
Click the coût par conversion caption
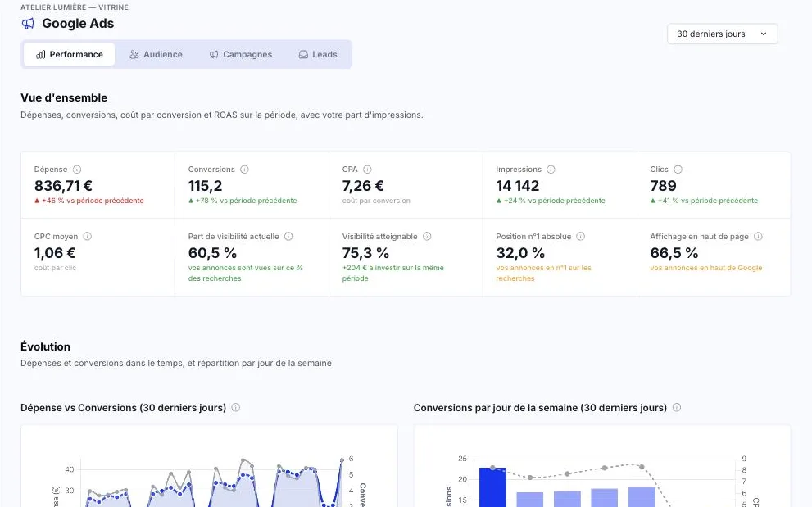pyautogui.click(x=376, y=201)
